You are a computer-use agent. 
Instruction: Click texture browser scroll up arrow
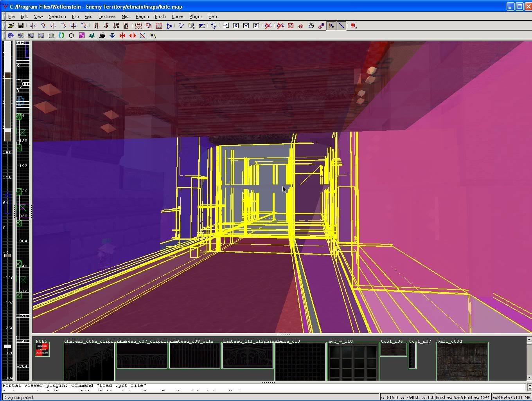coord(529,340)
